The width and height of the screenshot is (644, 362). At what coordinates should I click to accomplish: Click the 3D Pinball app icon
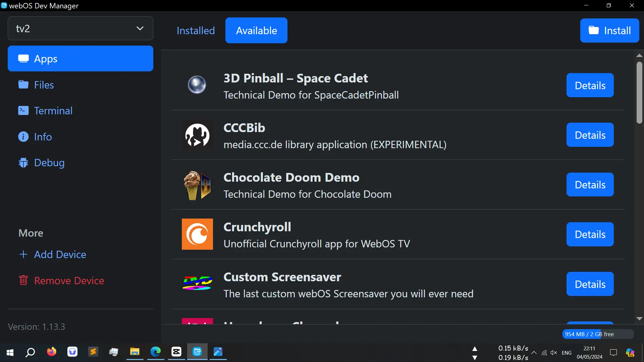coord(197,84)
